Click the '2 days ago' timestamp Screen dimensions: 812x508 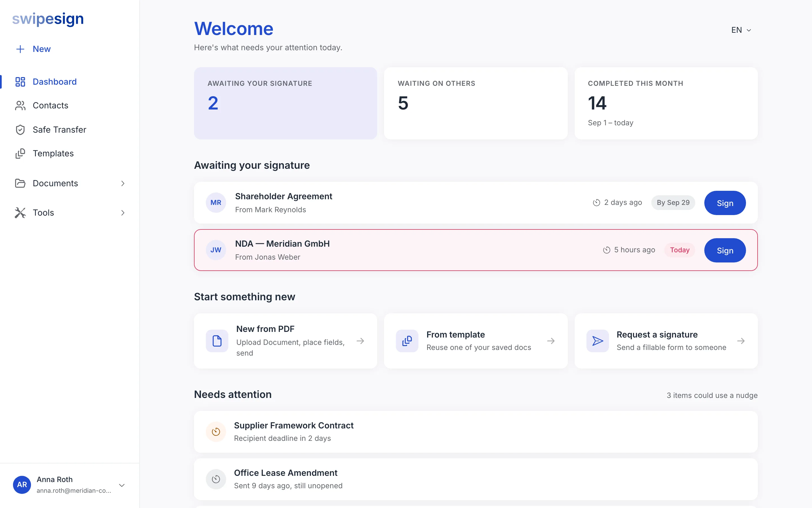623,203
